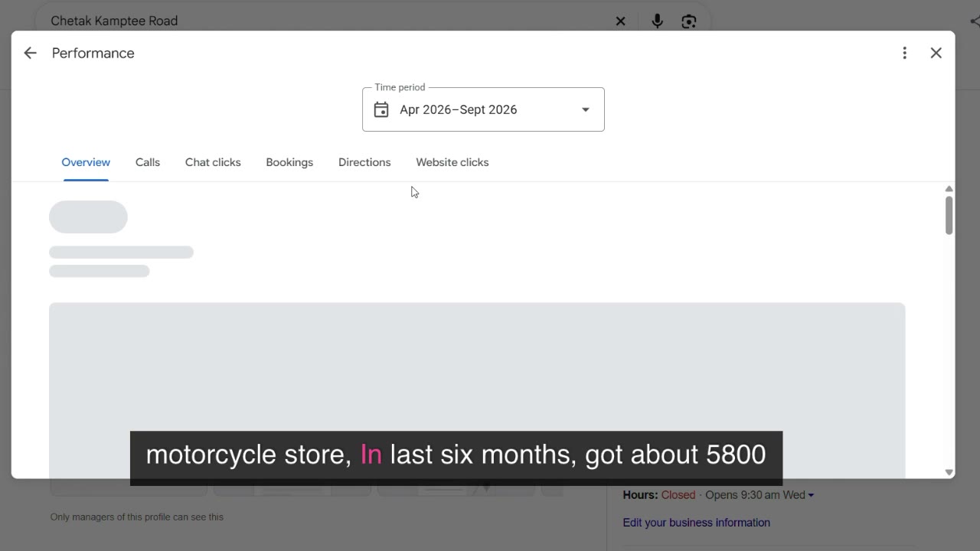The height and width of the screenshot is (551, 980).
Task: Open the Directions tab
Action: tap(364, 162)
